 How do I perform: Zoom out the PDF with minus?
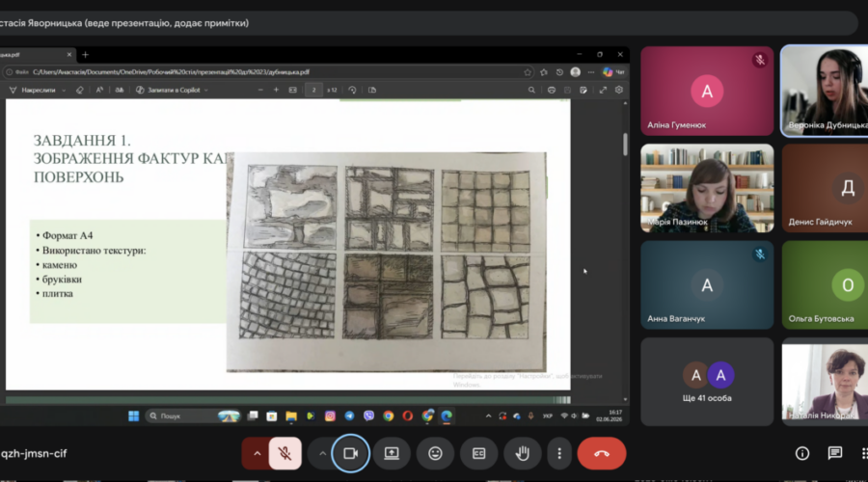pyautogui.click(x=260, y=90)
